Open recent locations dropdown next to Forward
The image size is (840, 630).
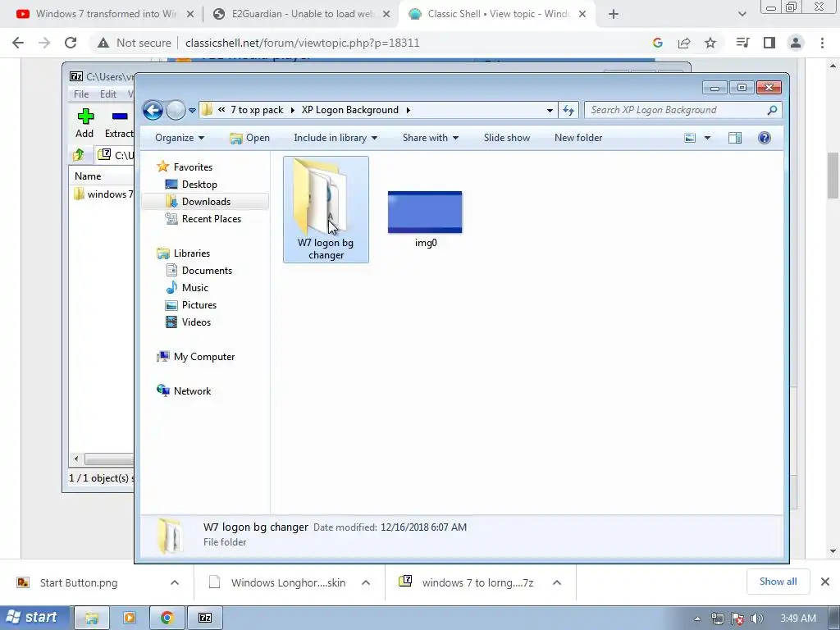[192, 111]
